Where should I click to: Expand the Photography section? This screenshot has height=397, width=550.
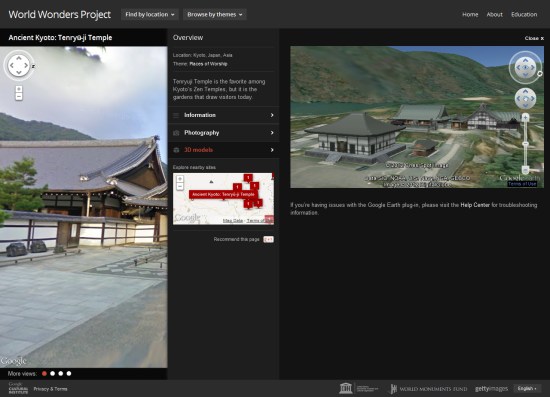[x=224, y=133]
